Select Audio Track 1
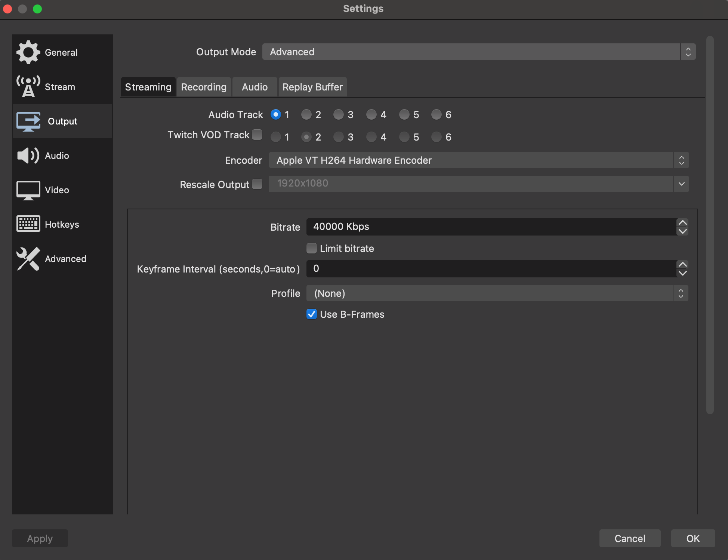 click(276, 114)
